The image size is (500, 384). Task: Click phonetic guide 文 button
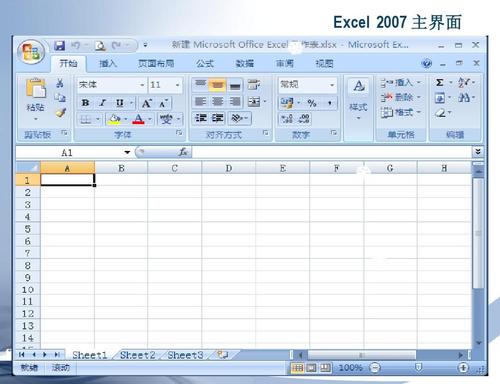coord(166,119)
